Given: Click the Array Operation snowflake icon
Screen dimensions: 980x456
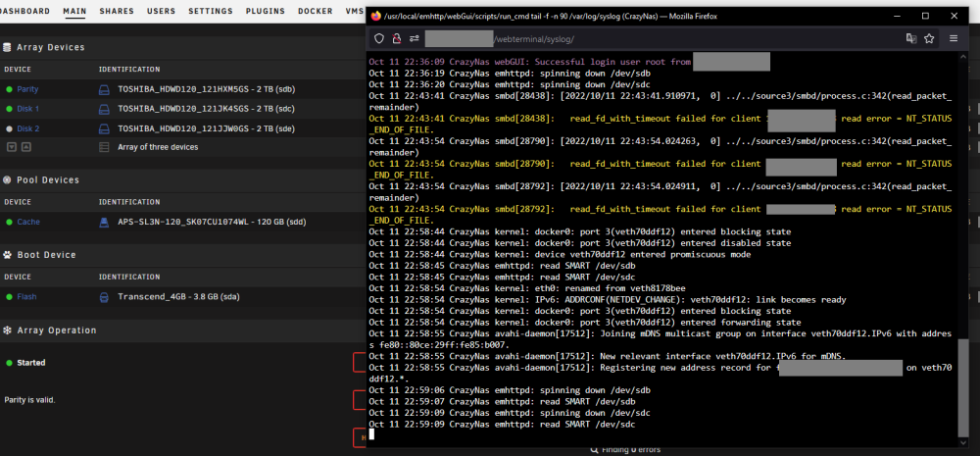Looking at the screenshot, I should tap(8, 330).
